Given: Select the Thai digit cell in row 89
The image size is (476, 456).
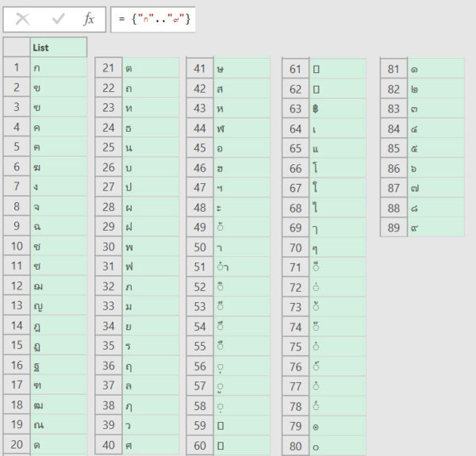Looking at the screenshot, I should pyautogui.click(x=436, y=228).
